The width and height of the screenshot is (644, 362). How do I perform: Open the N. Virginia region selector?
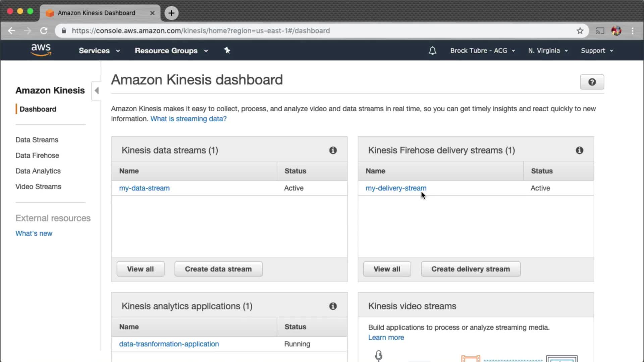tap(548, 51)
